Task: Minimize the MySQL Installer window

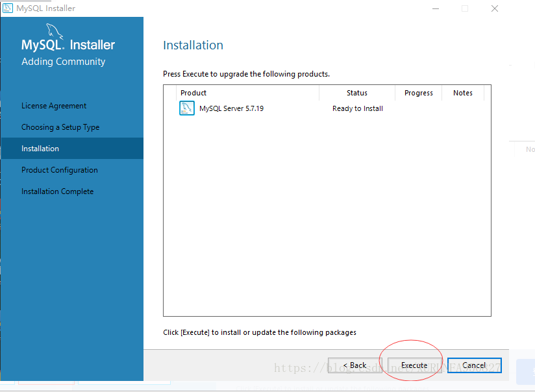Action: click(436, 8)
